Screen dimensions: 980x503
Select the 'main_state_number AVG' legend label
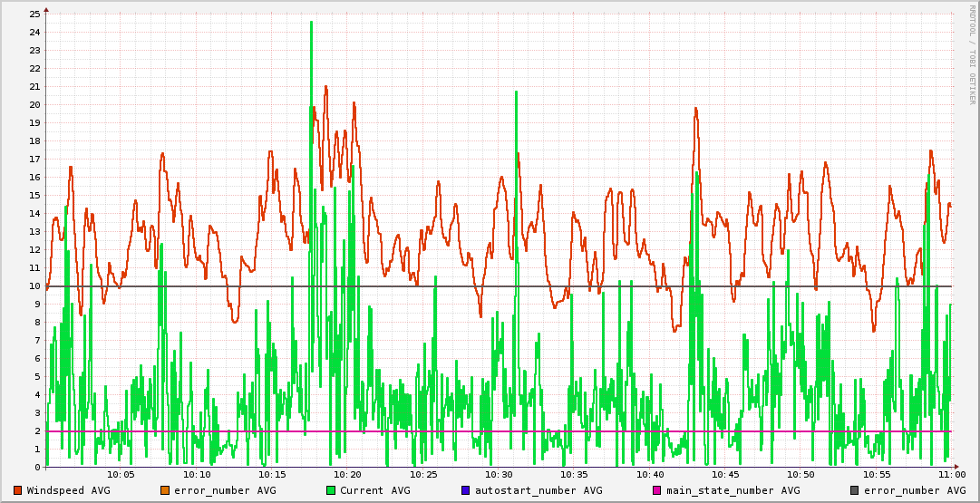733,490
